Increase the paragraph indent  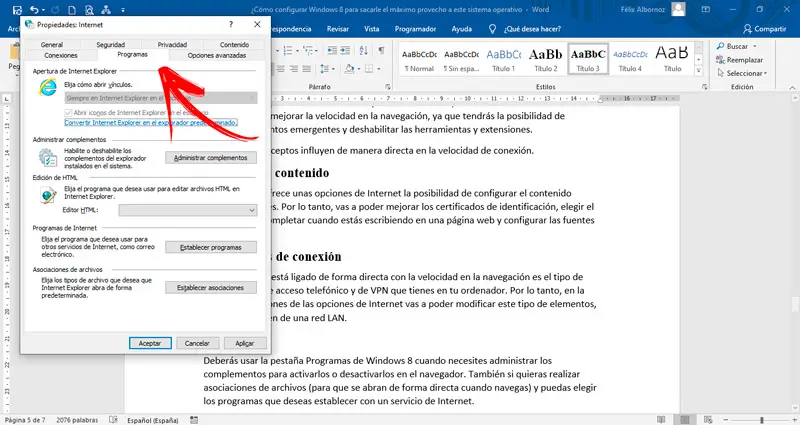[x=345, y=50]
